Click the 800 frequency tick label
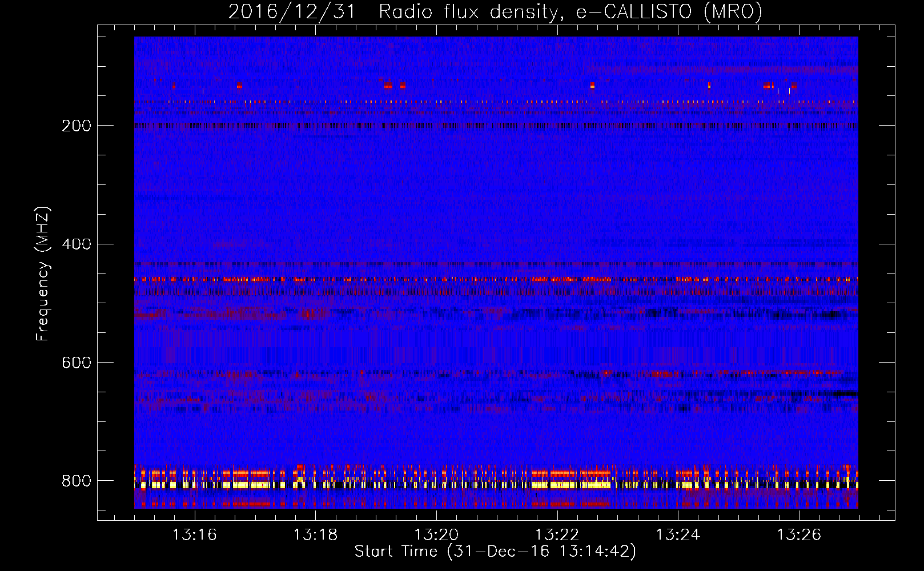The width and height of the screenshot is (924, 571). pyautogui.click(x=77, y=481)
